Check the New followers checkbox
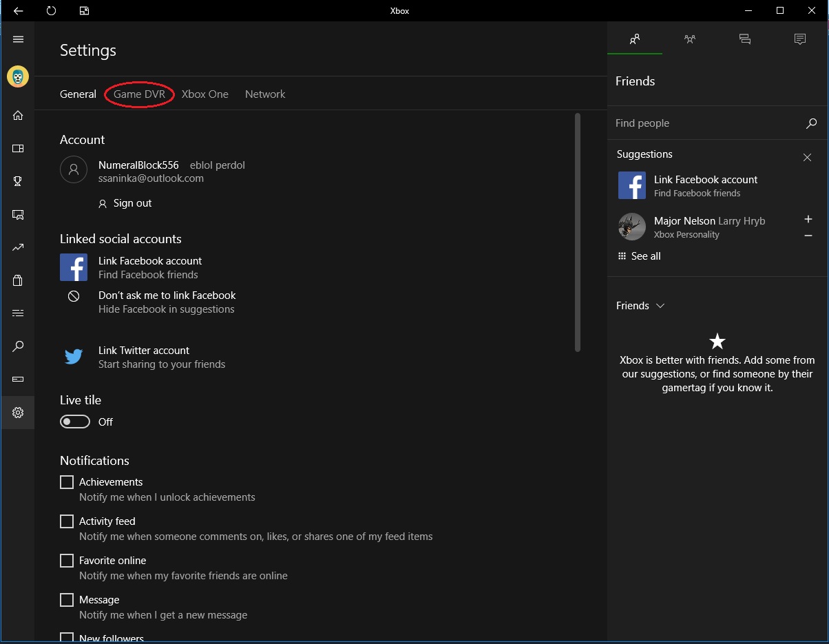The image size is (829, 644). [67, 638]
